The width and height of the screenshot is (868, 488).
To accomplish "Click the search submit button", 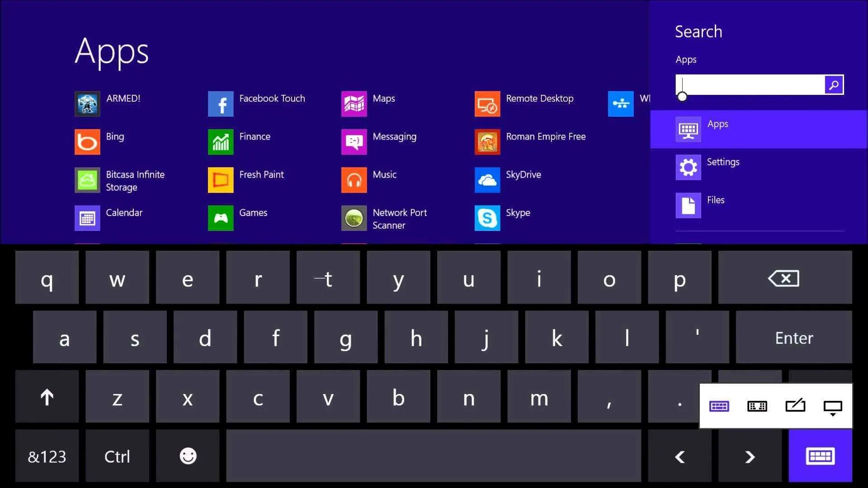I will (834, 84).
